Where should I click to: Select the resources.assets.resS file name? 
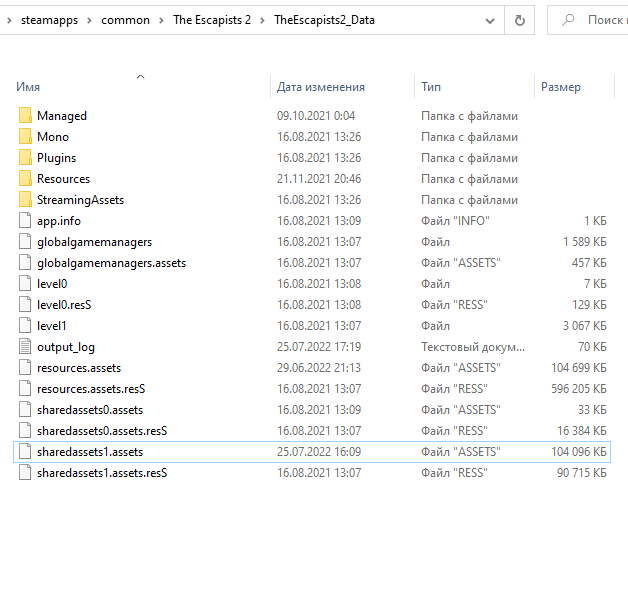[91, 389]
